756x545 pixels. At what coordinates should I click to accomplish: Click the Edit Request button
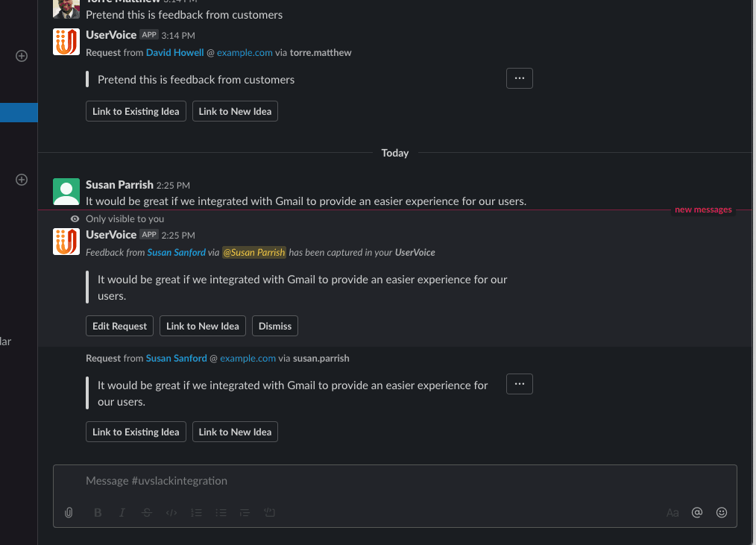119,326
